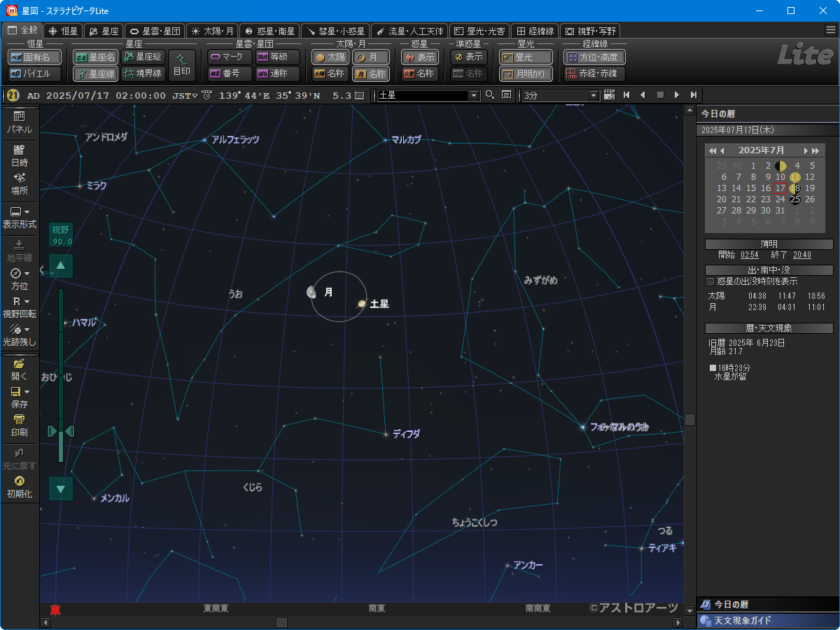Image resolution: width=840 pixels, height=630 pixels.
Task: Click the 印刷 print icon
Action: click(x=20, y=419)
